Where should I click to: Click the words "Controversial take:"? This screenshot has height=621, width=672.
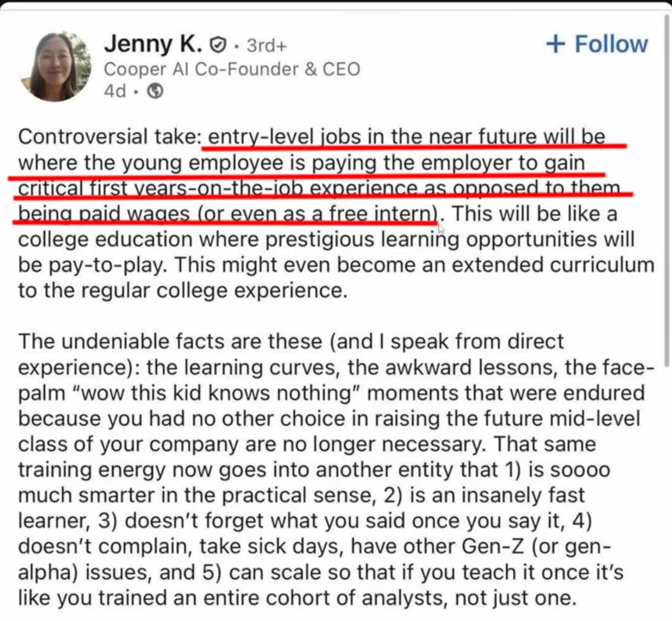[x=109, y=137]
